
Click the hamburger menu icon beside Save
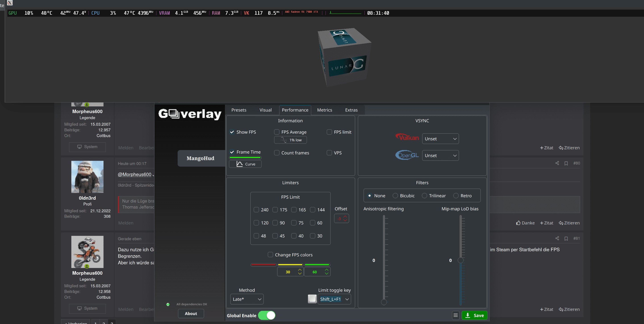[456, 315]
